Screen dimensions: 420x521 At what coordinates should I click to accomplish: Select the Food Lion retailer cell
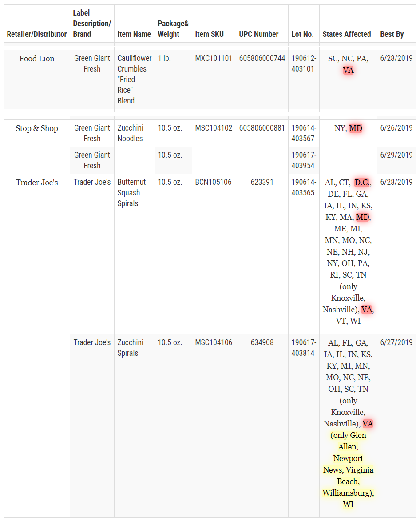(x=37, y=59)
